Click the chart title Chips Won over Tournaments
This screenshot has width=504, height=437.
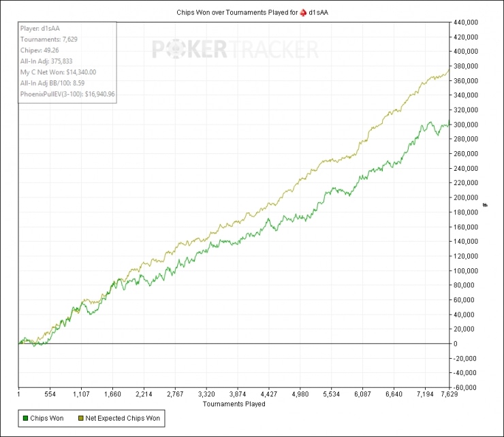coord(252,12)
